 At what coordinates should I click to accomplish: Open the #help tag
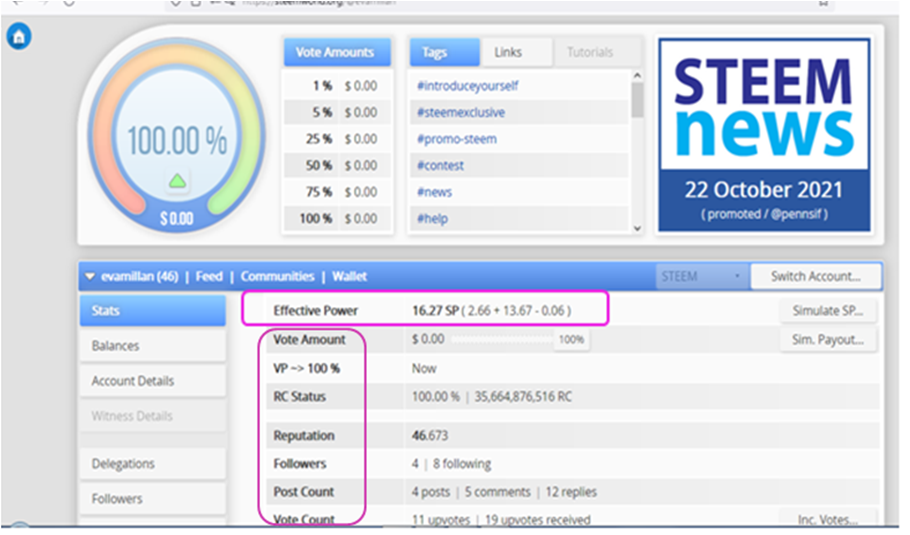(432, 219)
